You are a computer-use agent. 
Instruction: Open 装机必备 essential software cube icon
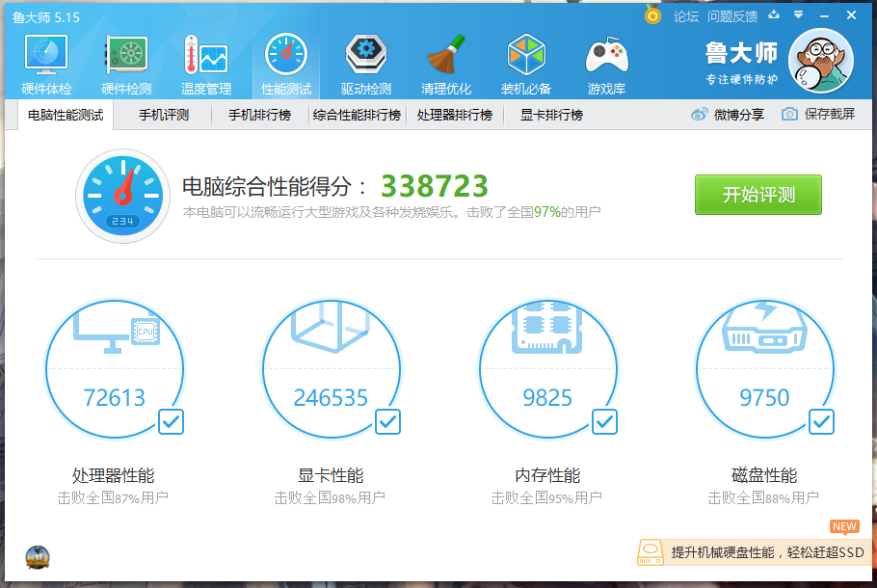pyautogui.click(x=526, y=54)
